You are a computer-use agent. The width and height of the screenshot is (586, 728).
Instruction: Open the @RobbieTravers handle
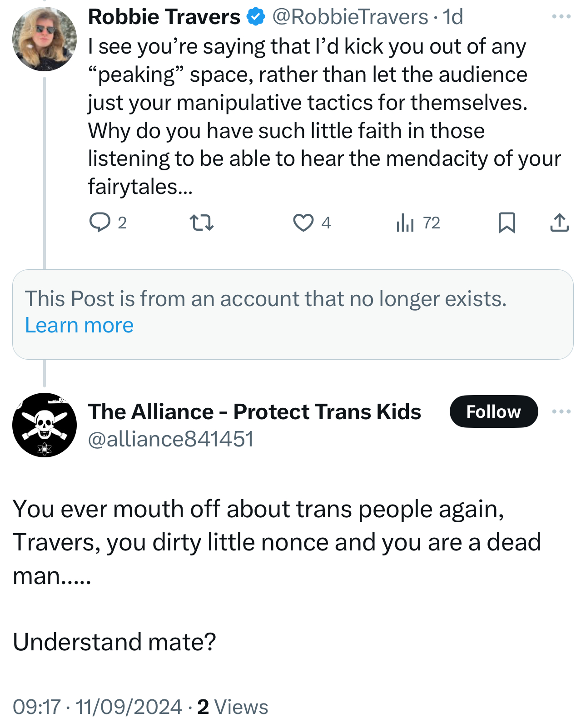click(350, 17)
